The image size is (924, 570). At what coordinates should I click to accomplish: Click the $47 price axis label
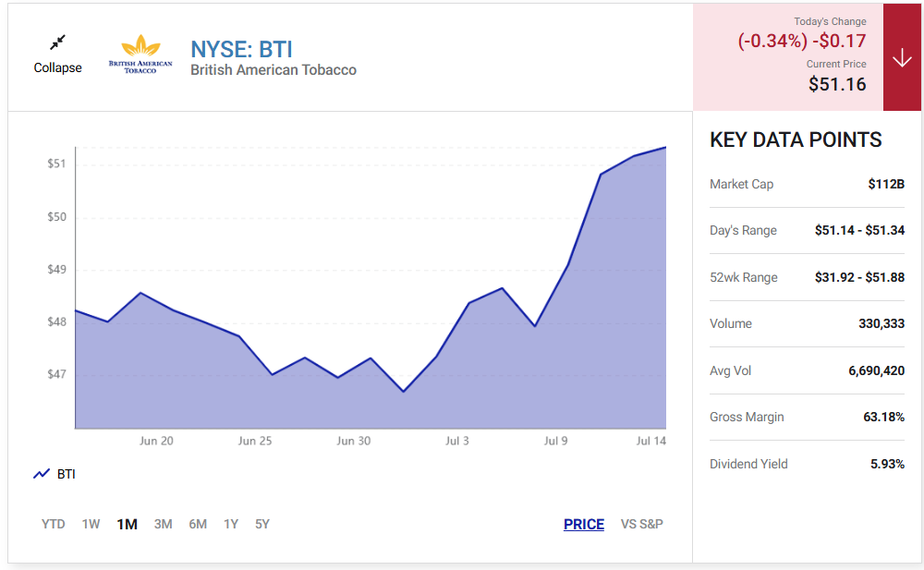[x=56, y=374]
